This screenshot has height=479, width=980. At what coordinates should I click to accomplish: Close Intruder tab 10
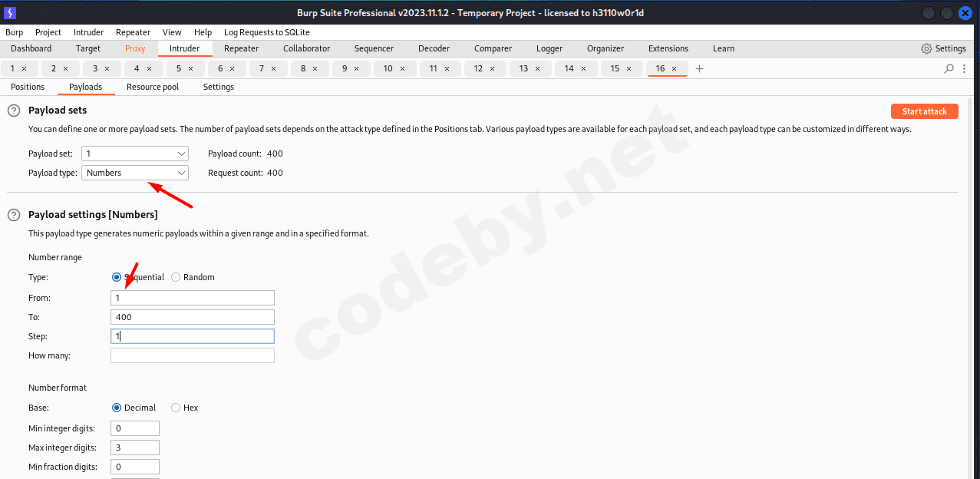(403, 68)
